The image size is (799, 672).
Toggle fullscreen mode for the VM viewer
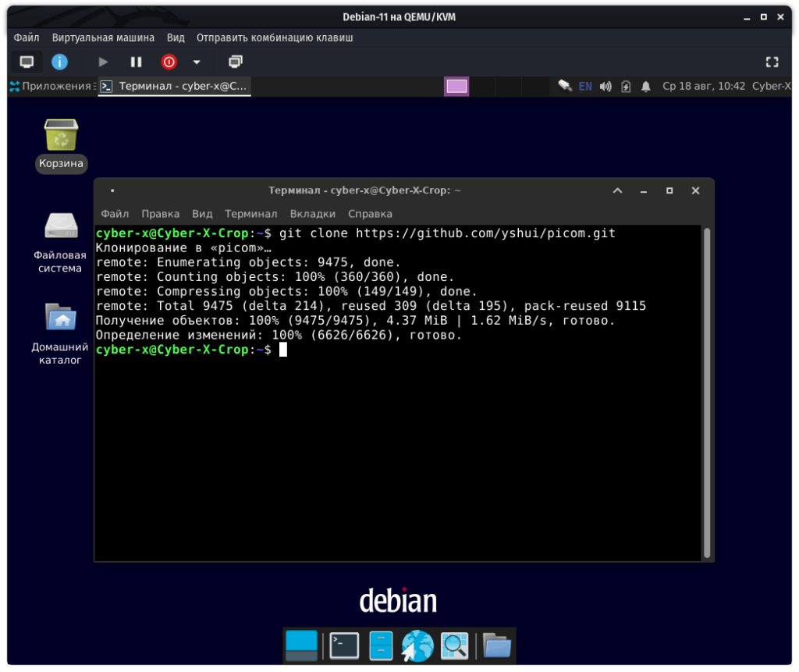coord(772,62)
